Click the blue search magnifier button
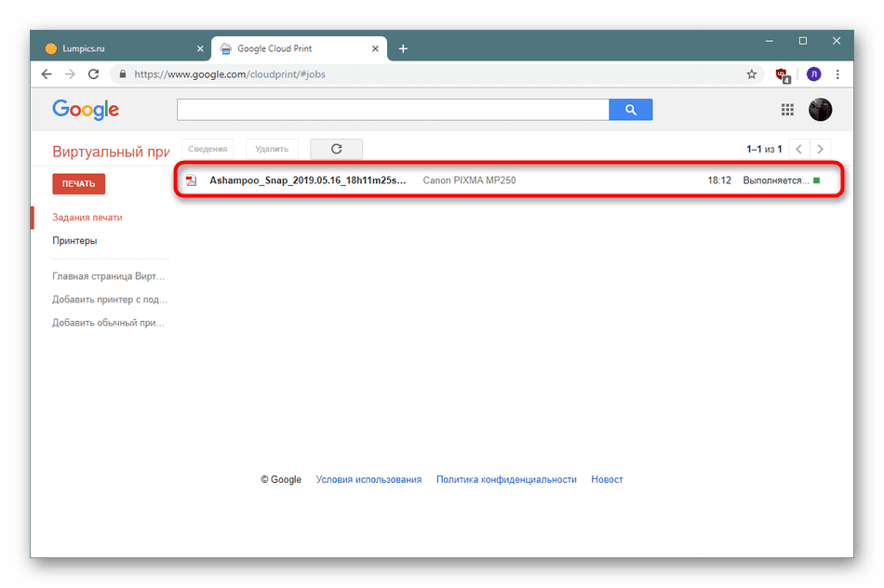The image size is (884, 588). [631, 110]
